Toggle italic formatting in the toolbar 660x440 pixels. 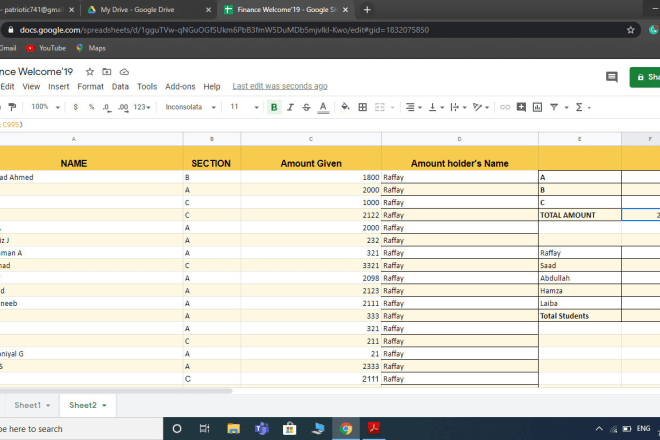pos(292,106)
